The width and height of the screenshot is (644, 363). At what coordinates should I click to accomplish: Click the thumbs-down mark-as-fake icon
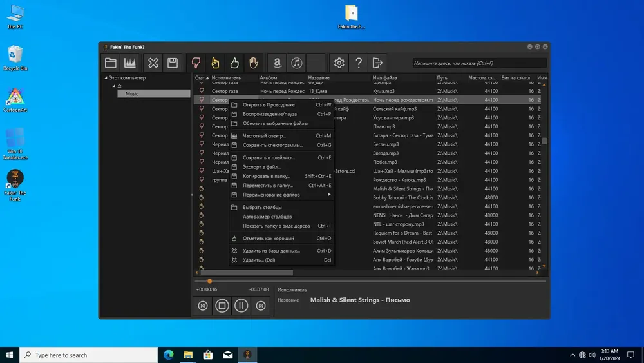[196, 63]
